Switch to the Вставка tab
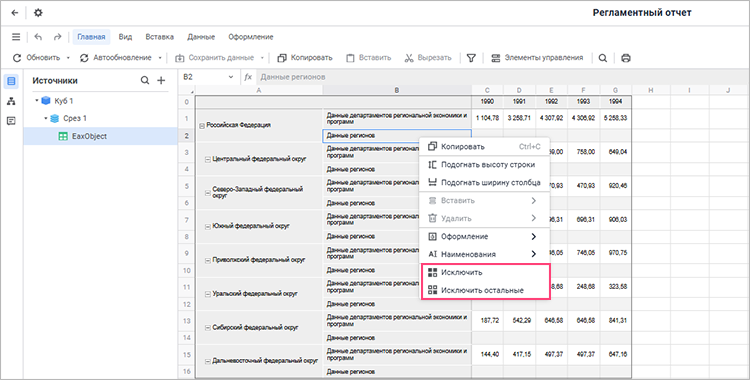The width and height of the screenshot is (750, 380). pos(159,37)
